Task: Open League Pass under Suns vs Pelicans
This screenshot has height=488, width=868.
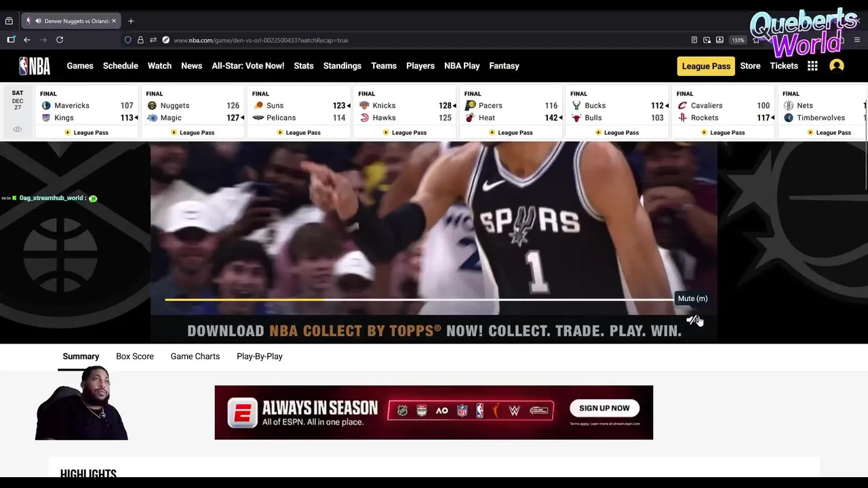Action: click(x=299, y=133)
